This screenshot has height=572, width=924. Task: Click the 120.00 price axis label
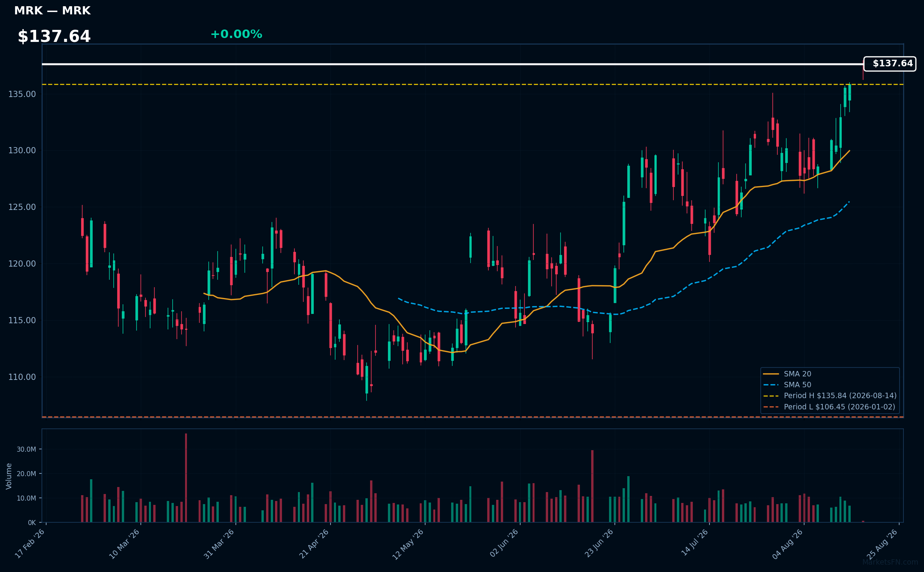click(x=22, y=264)
